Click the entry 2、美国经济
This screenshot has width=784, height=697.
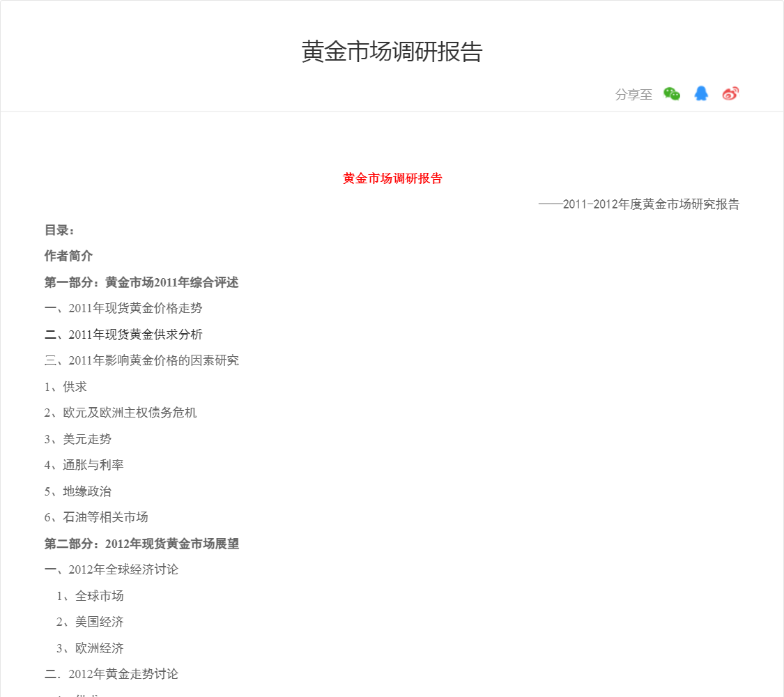pyautogui.click(x=90, y=622)
